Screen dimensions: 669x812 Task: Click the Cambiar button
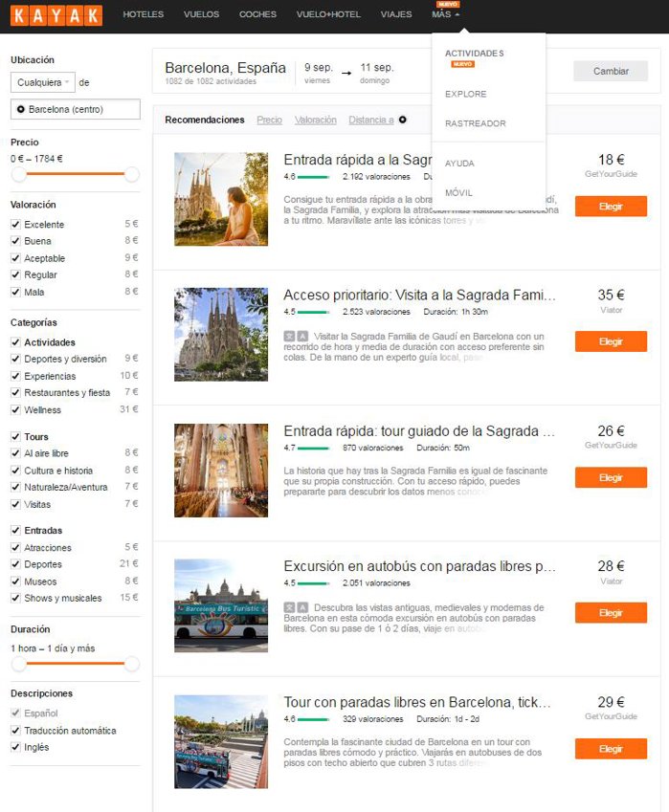pyautogui.click(x=611, y=71)
